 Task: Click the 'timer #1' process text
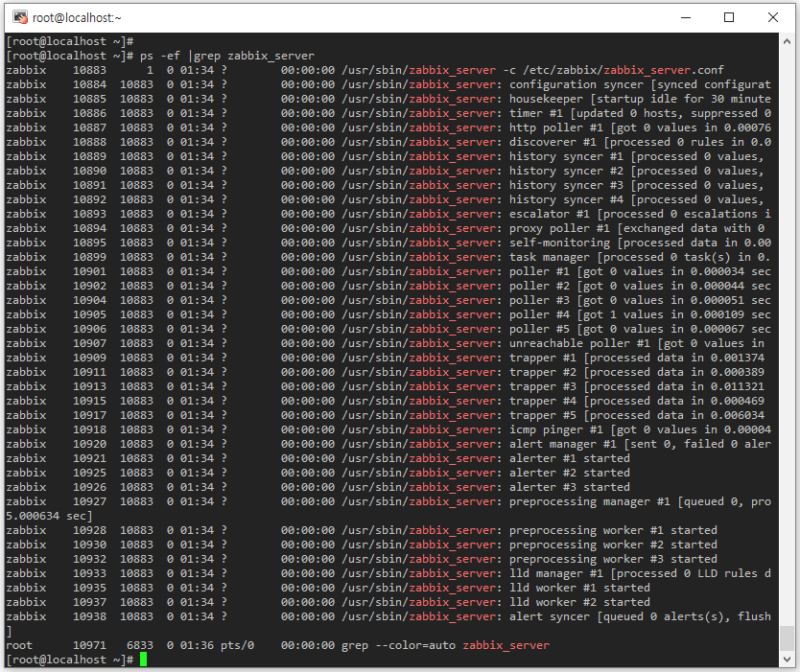point(535,113)
